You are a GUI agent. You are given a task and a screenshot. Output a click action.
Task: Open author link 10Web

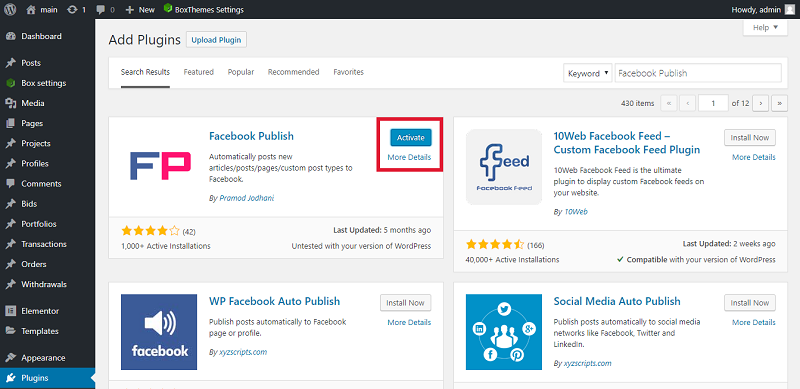click(576, 211)
